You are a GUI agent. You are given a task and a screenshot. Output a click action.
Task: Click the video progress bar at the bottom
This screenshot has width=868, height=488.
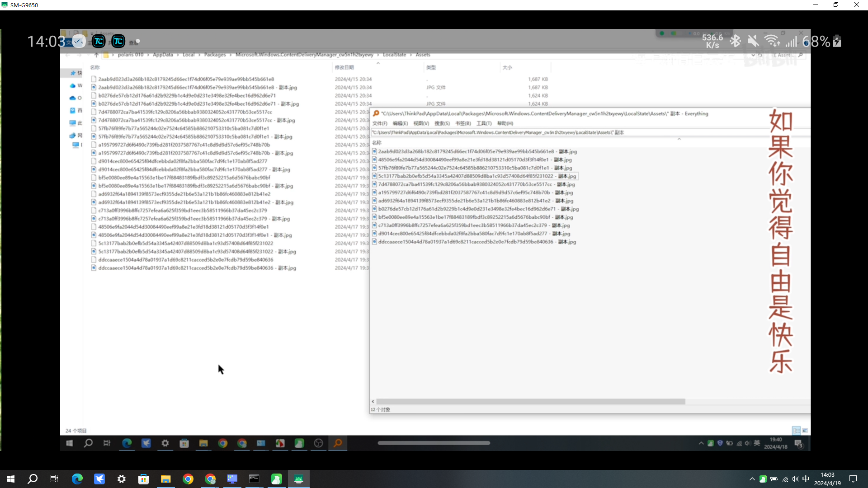coord(434,443)
